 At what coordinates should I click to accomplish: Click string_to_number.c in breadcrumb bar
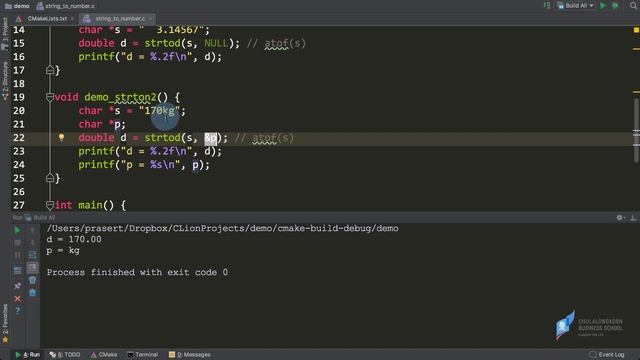click(x=66, y=6)
